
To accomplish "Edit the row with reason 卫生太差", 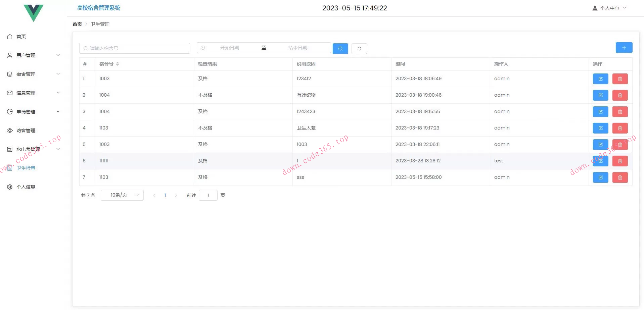I will 600,128.
